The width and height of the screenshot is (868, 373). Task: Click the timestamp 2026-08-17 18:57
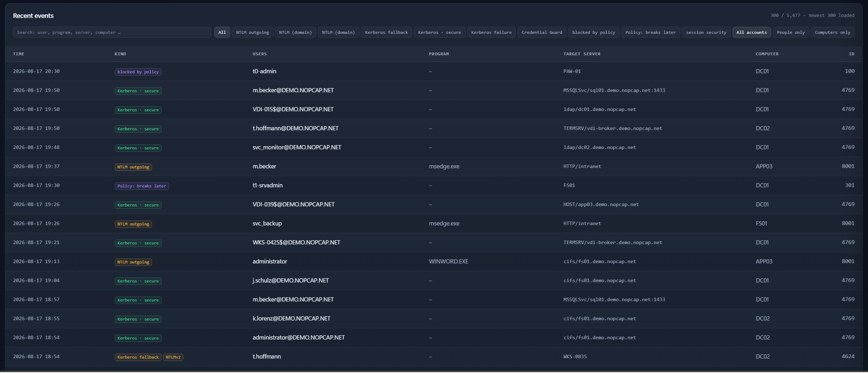click(x=36, y=299)
